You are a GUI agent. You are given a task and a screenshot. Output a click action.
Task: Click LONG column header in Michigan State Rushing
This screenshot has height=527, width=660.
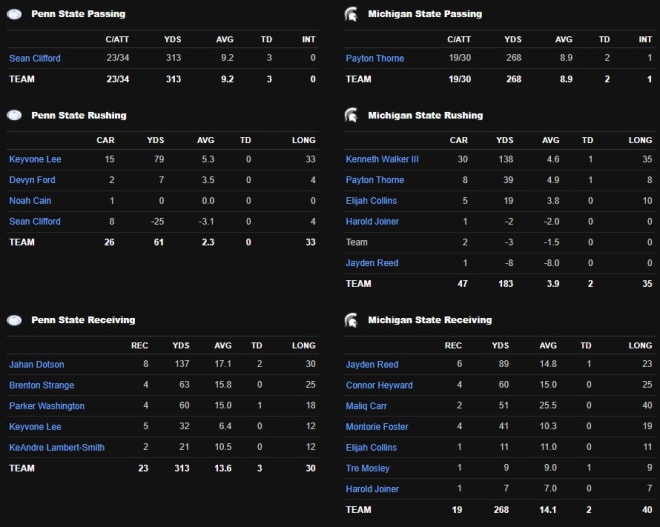pos(640,140)
